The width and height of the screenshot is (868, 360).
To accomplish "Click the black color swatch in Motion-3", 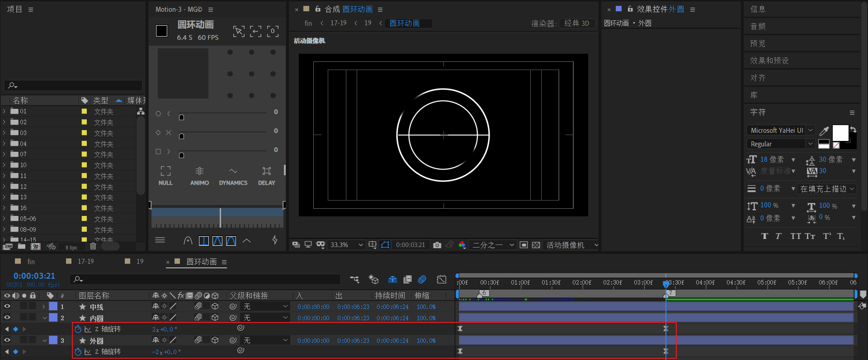I will pos(161,31).
